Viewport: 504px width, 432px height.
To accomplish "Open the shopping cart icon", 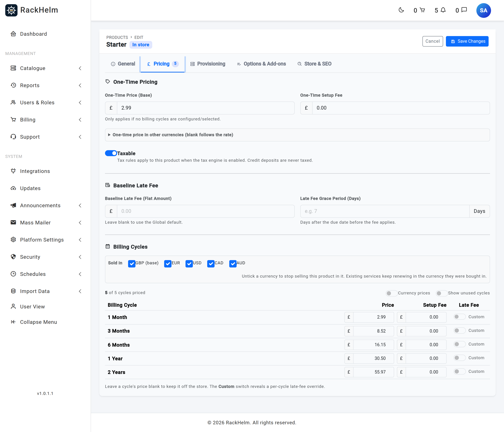I will pos(422,10).
